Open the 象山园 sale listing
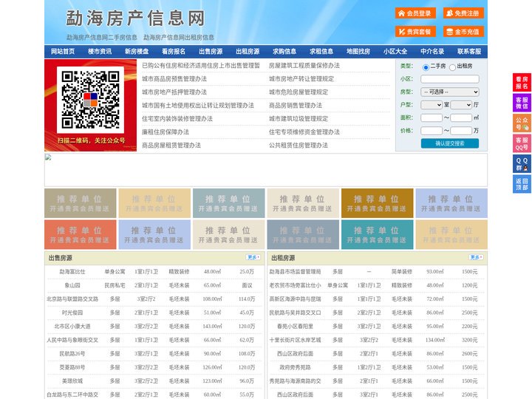The height and width of the screenshot is (399, 532). (72, 285)
